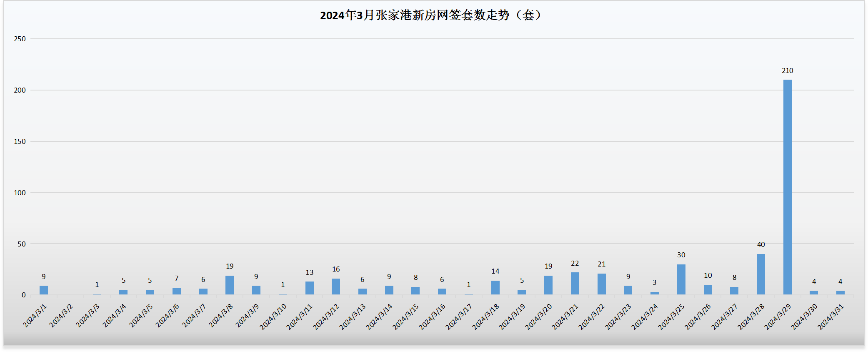
Task: Click data label 7
Action: point(177,278)
